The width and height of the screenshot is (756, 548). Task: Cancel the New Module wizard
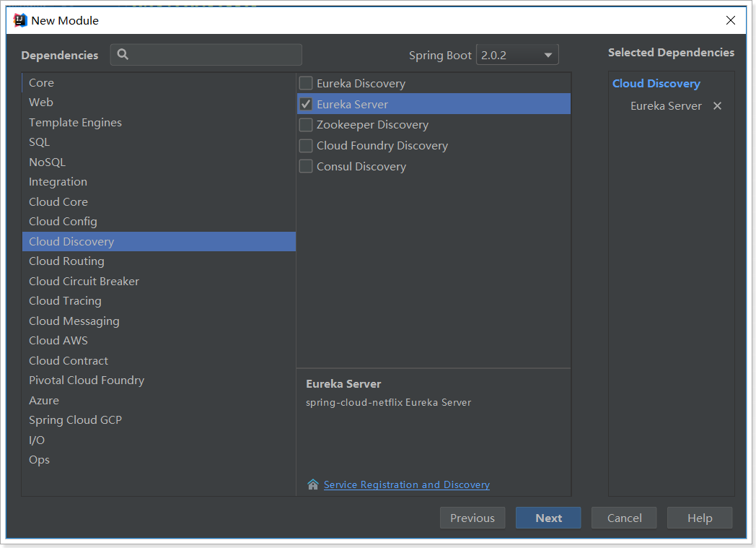[x=624, y=518]
